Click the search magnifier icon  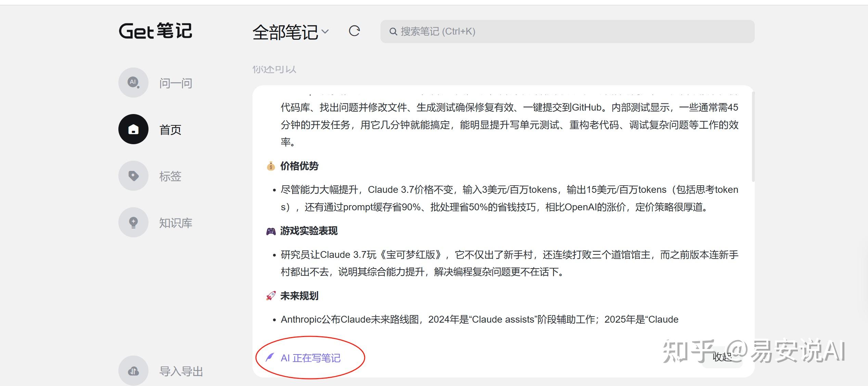tap(393, 32)
